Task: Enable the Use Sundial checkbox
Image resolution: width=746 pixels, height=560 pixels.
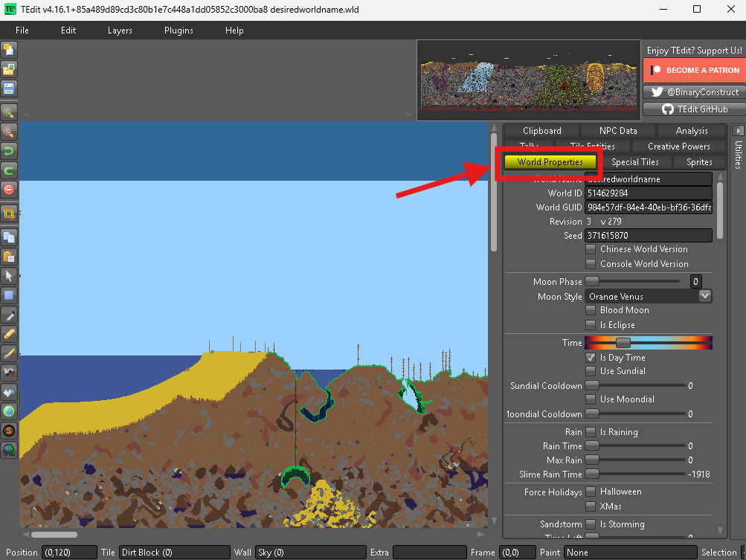Action: 591,370
